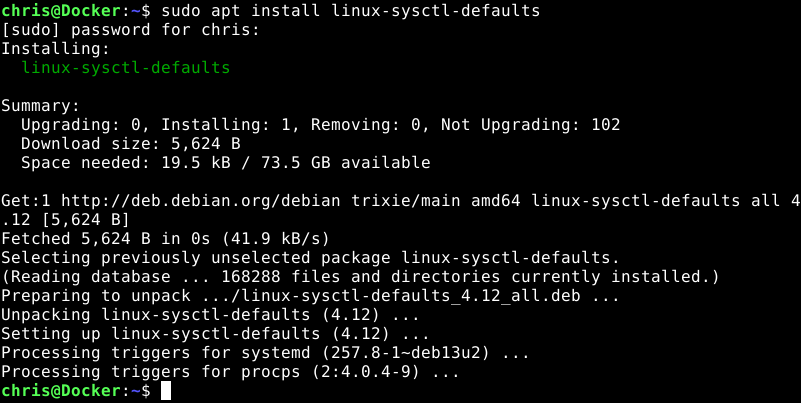Click the green linux-sysctl-defaults package name
801x403 pixels.
[125, 68]
